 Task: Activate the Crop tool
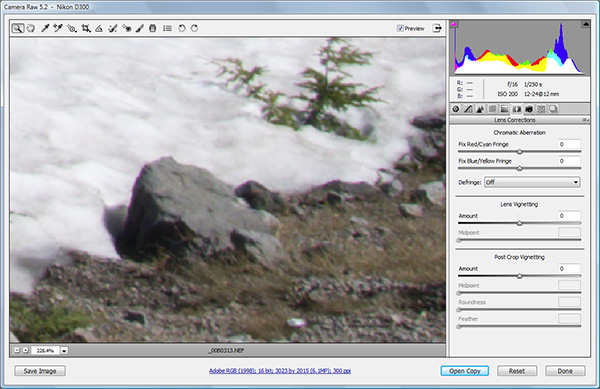tap(86, 28)
